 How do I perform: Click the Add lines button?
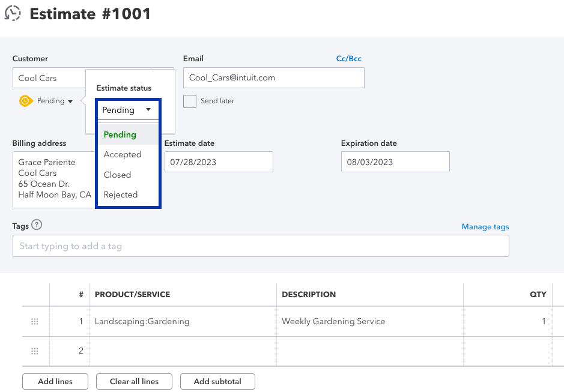[55, 381]
